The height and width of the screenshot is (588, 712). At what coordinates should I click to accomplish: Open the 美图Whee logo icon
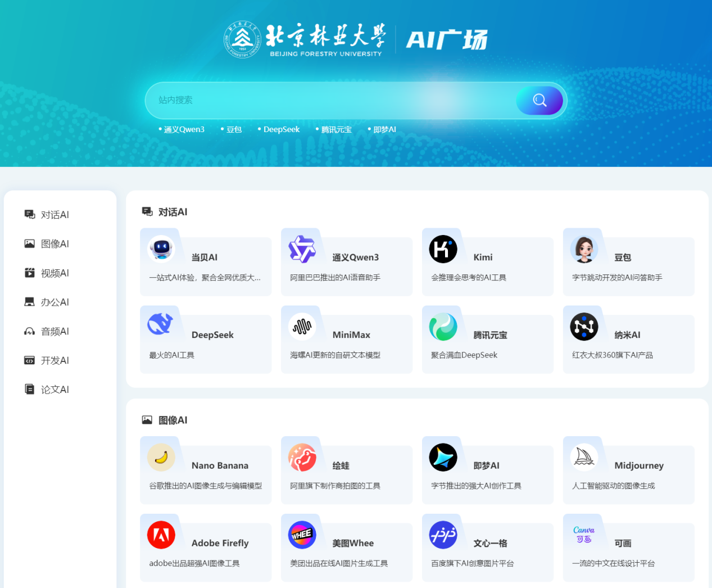click(302, 535)
